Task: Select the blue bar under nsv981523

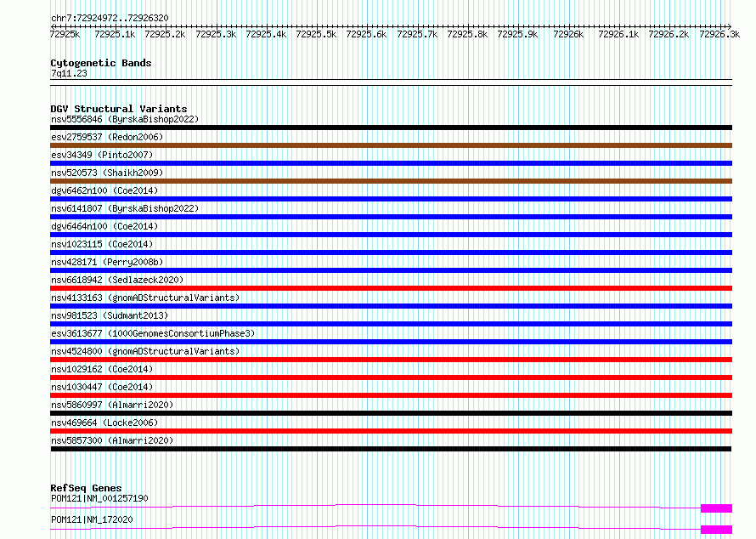Action: (x=391, y=324)
